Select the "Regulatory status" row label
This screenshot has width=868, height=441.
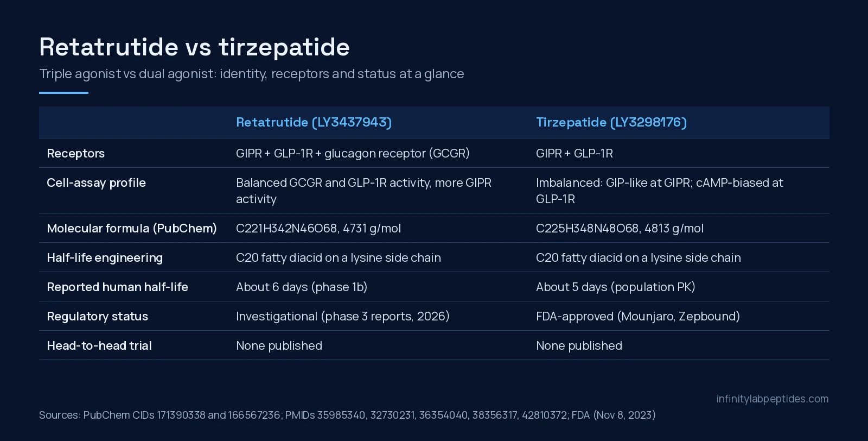(98, 316)
